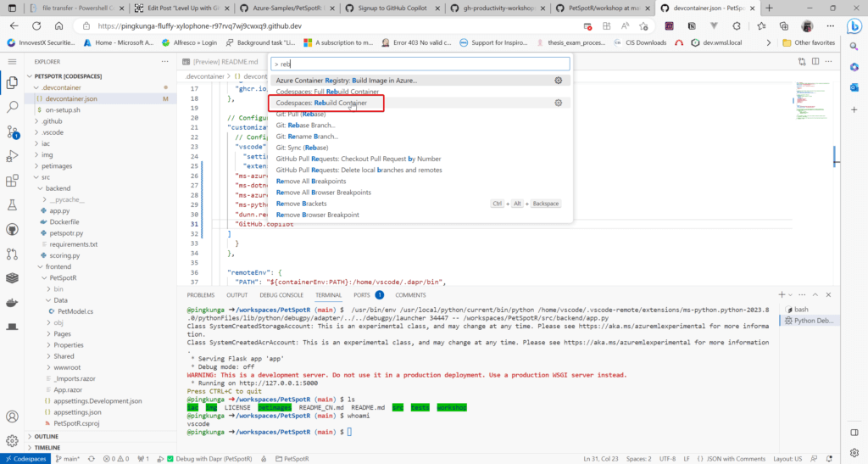The width and height of the screenshot is (868, 464).
Task: Open GitHub Pull Requests view icon
Action: point(12,254)
